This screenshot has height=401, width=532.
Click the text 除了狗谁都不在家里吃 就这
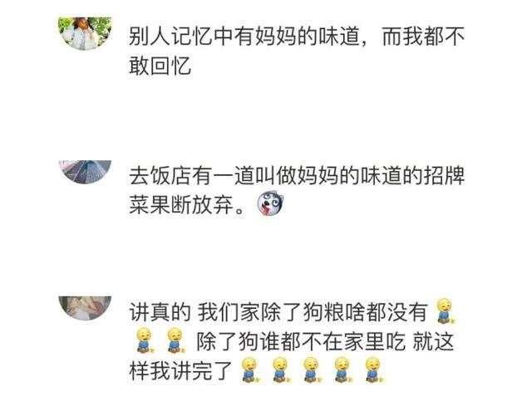[x=325, y=341]
